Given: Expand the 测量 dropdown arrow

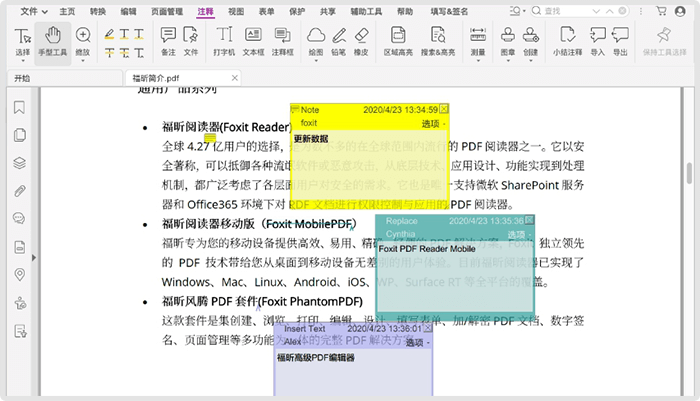Looking at the screenshot, I should (478, 61).
